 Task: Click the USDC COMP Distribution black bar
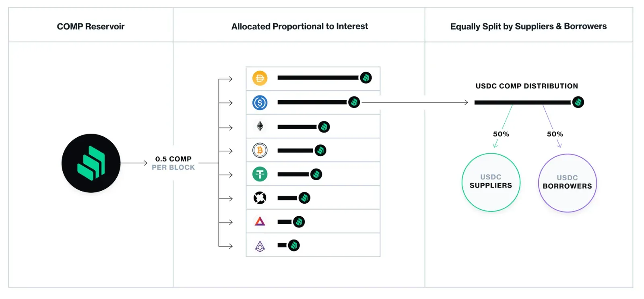click(522, 103)
